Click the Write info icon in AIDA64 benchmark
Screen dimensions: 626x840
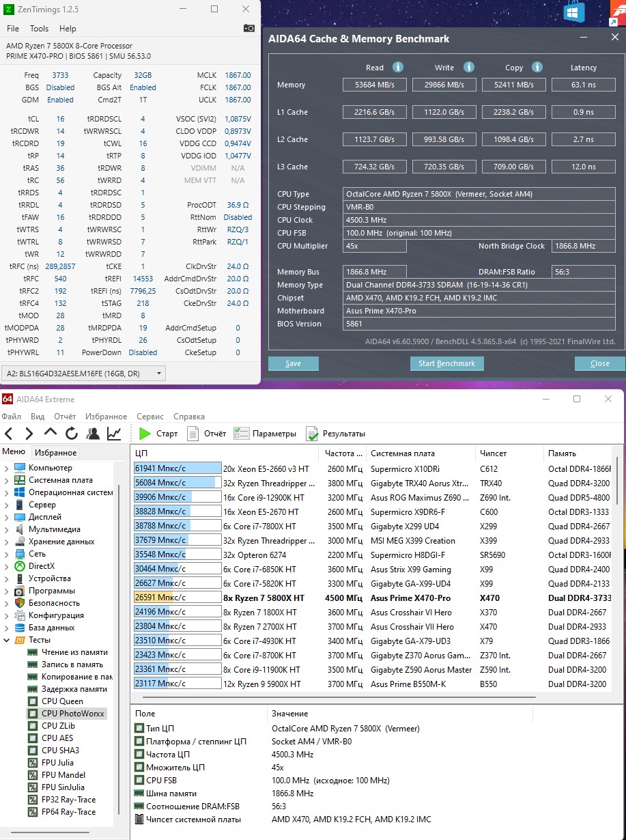pyautogui.click(x=468, y=67)
